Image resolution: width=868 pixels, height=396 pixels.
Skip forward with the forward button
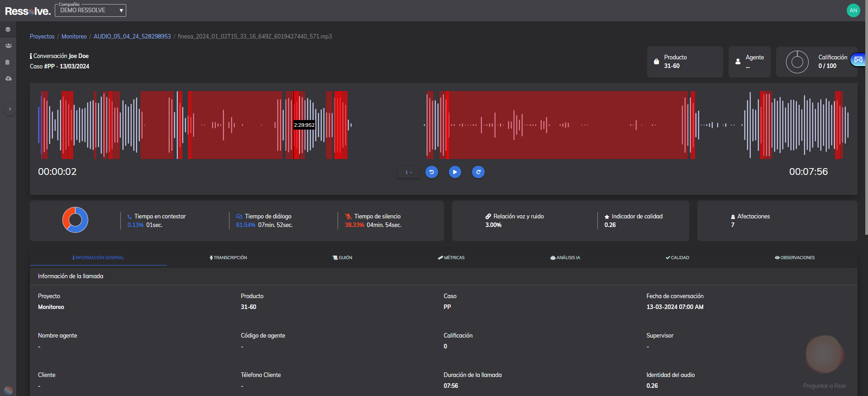point(478,172)
